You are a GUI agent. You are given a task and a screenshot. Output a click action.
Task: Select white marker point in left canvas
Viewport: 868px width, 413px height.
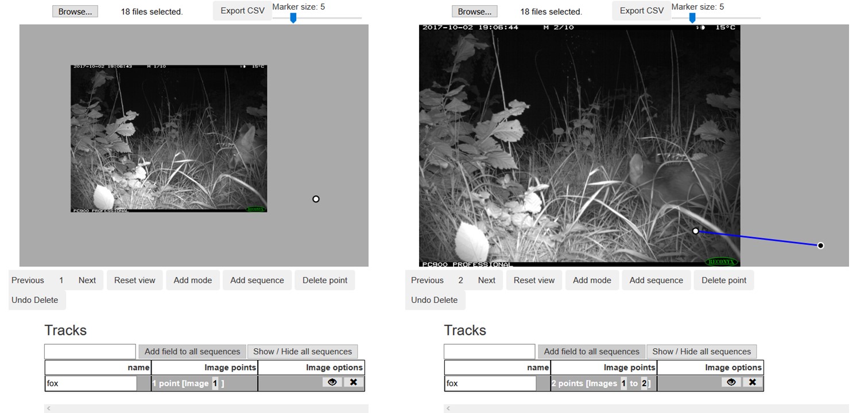[x=316, y=199]
